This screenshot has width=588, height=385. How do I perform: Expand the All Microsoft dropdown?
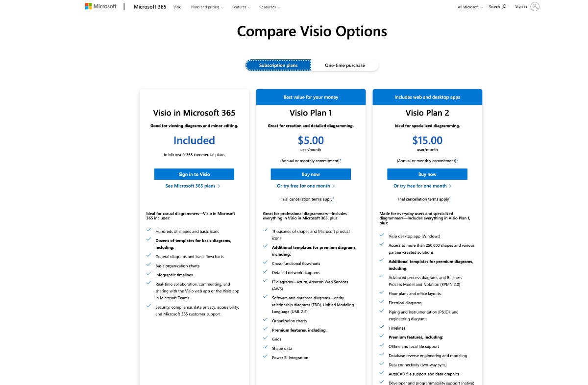coord(469,7)
